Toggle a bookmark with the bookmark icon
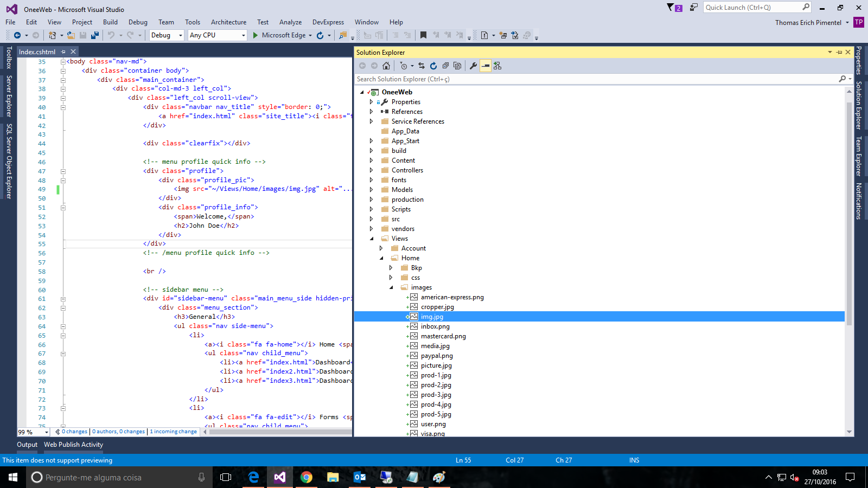Viewport: 868px width, 488px height. coord(423,35)
